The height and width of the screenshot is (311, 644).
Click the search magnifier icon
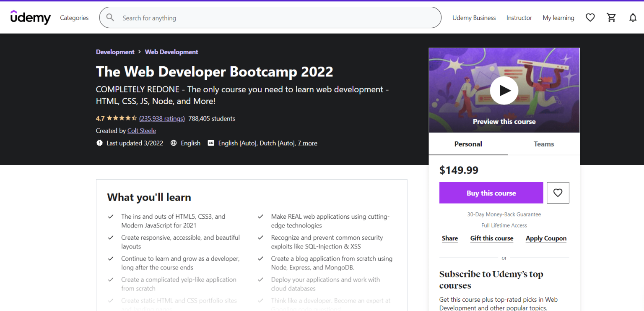pos(110,18)
